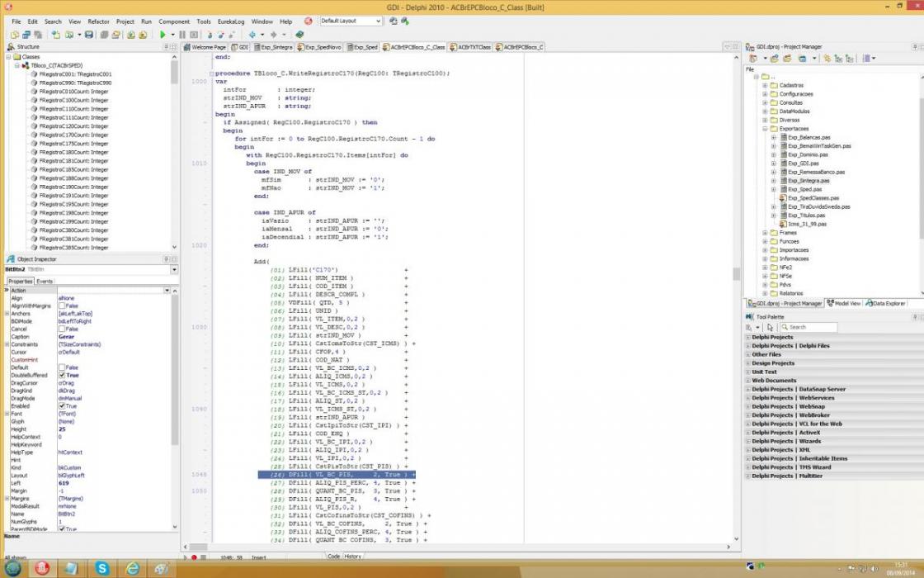Switch to the Welcome Page tab
This screenshot has width=924, height=578.
pos(205,47)
